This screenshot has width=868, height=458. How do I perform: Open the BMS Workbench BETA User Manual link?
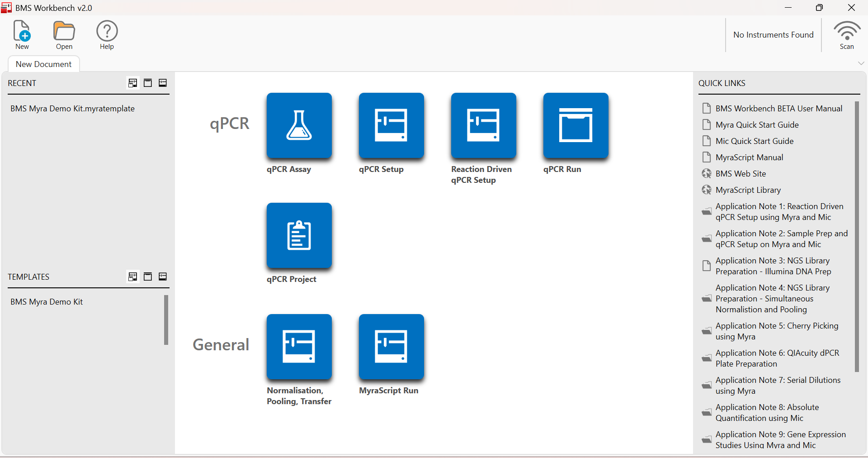[779, 109]
